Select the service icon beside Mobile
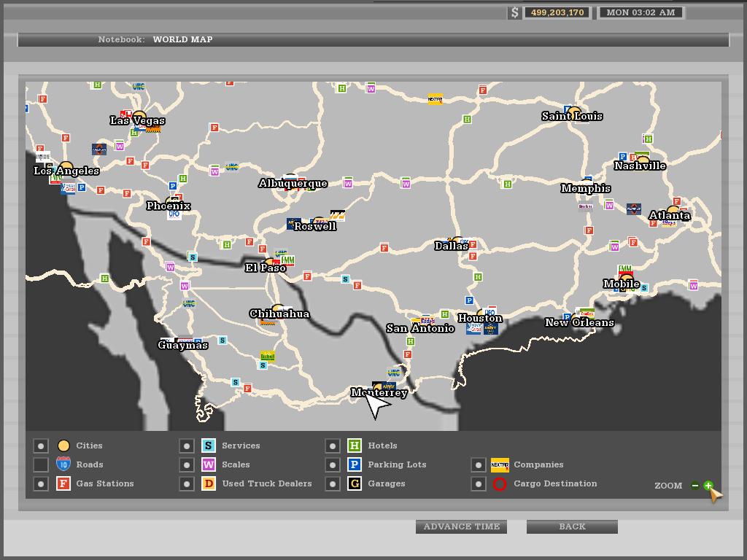The height and width of the screenshot is (560, 747). pyautogui.click(x=644, y=287)
